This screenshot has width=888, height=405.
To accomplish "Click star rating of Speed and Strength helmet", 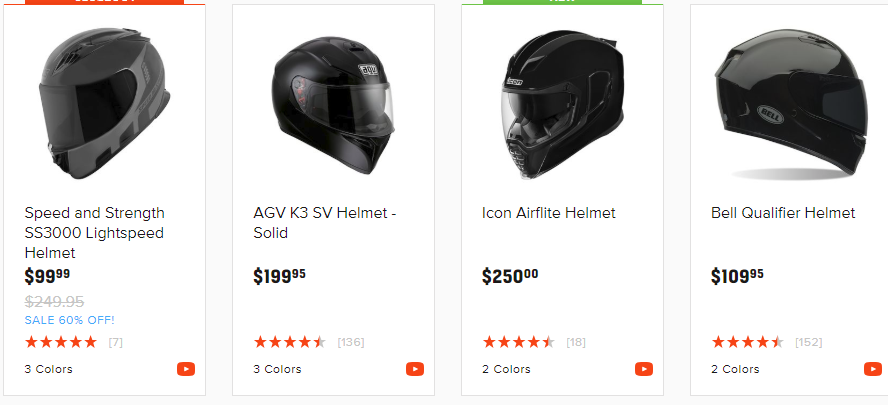I will point(61,342).
